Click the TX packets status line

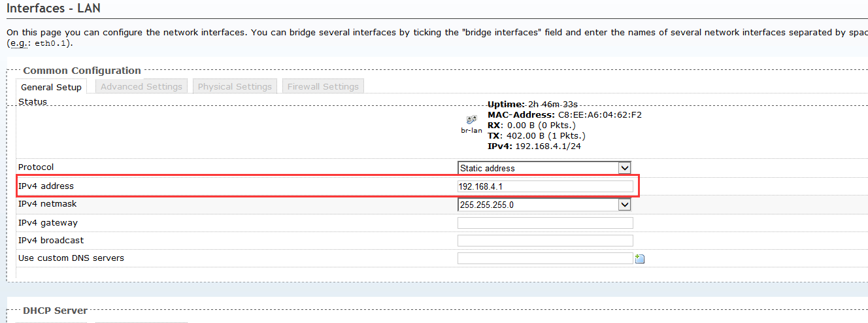tap(536, 135)
